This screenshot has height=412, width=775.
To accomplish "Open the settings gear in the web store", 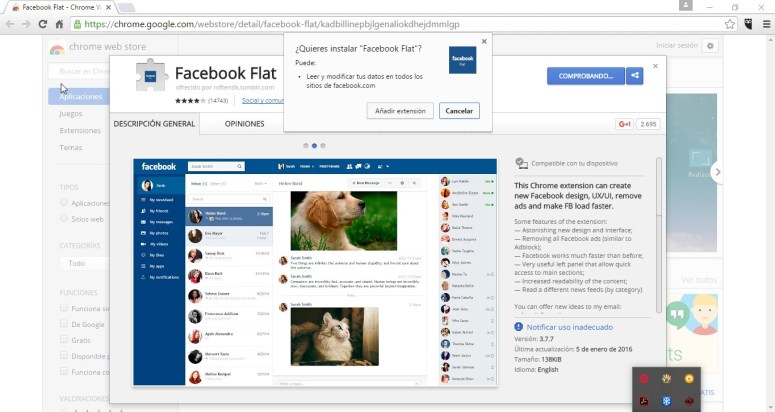I will [x=710, y=46].
